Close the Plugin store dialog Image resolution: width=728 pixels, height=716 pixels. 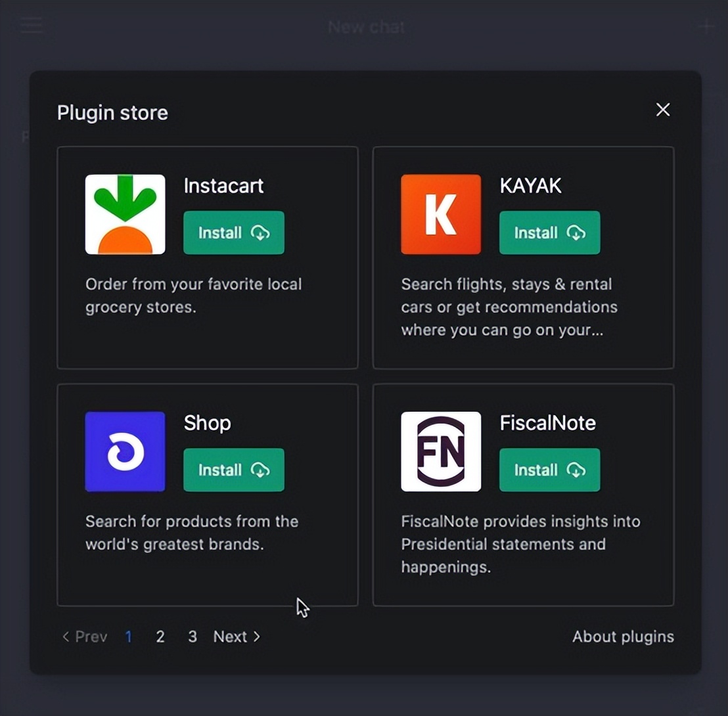663,110
